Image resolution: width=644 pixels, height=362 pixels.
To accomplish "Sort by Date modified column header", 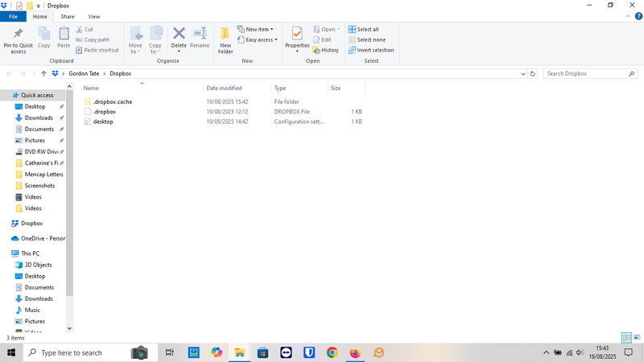I will pos(224,88).
